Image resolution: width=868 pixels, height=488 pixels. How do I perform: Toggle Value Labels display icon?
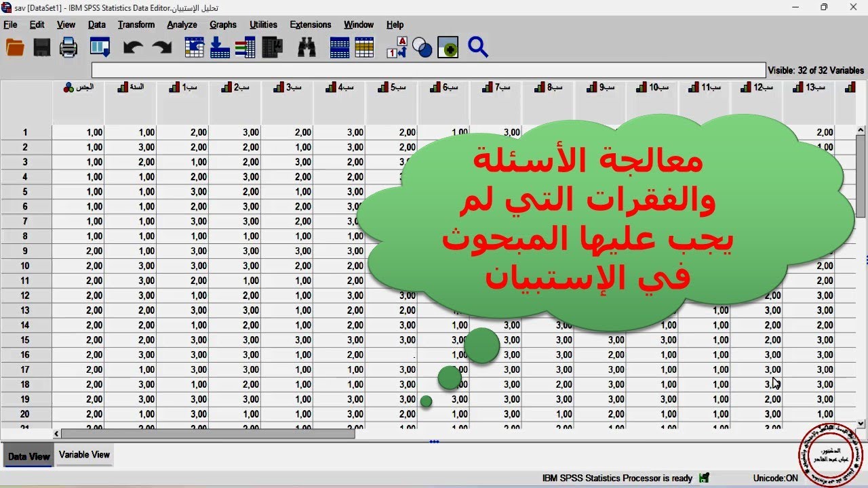coord(397,47)
